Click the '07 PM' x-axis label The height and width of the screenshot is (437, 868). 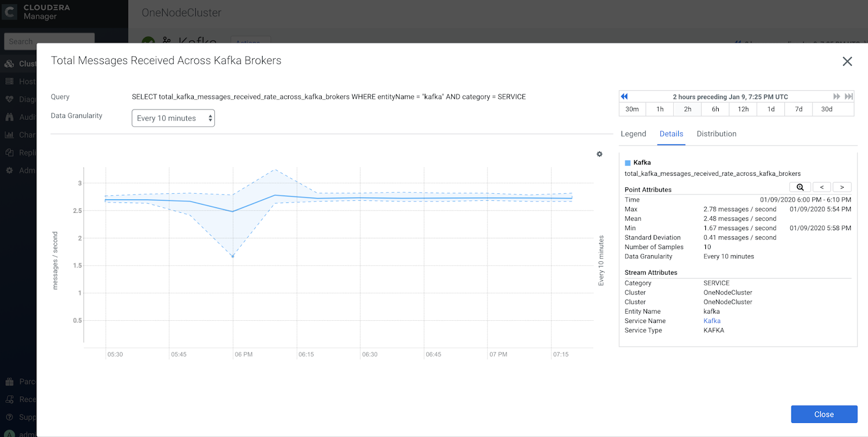tap(499, 354)
